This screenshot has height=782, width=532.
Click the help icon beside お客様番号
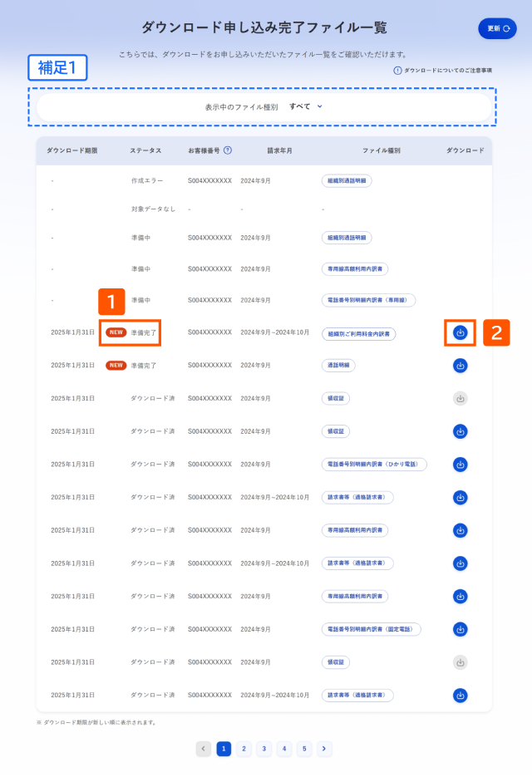(x=228, y=150)
